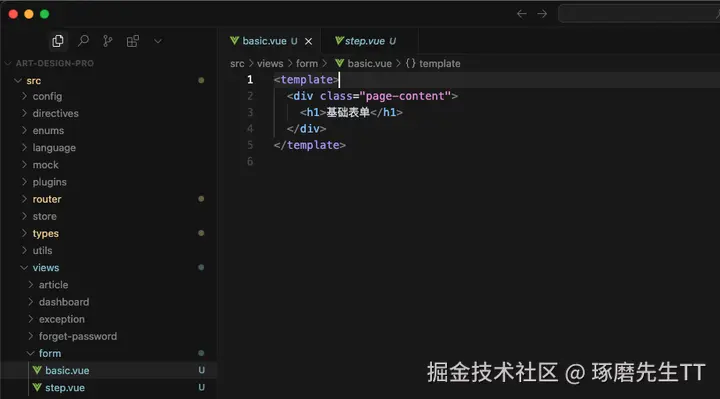Screen dimensions: 720x399
Task: Click the command center search box
Action: click(639, 14)
